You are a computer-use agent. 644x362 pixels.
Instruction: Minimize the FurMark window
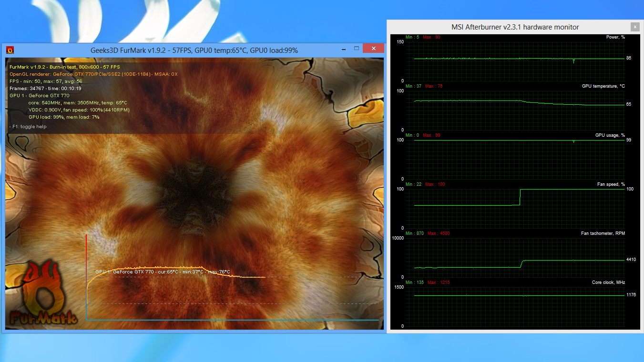point(344,49)
